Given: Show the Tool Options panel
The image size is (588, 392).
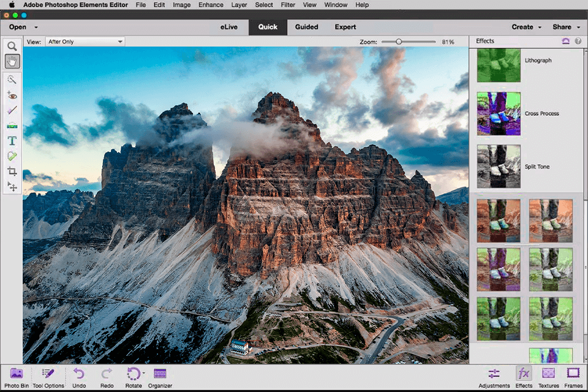Looking at the screenshot, I should (48, 378).
